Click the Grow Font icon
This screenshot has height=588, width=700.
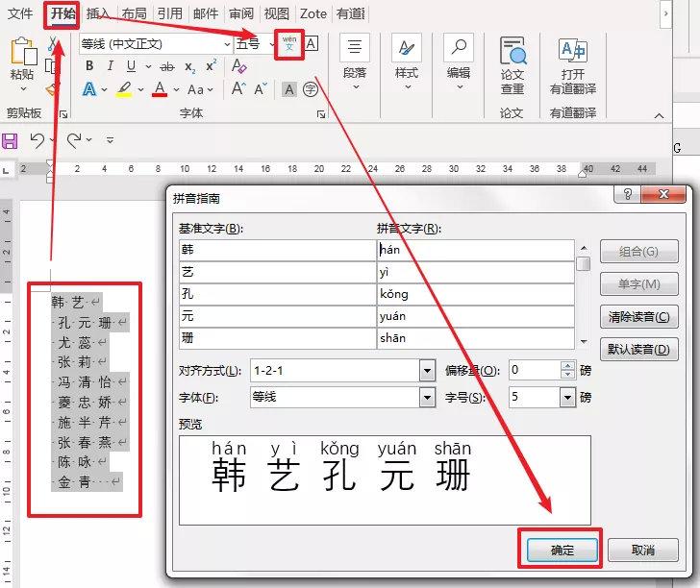238,88
